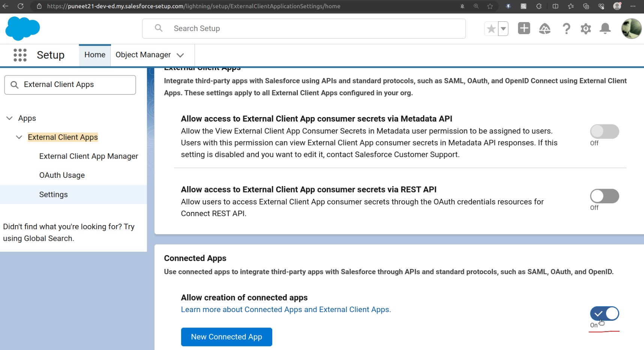Open the App Launcher grid icon

20,55
